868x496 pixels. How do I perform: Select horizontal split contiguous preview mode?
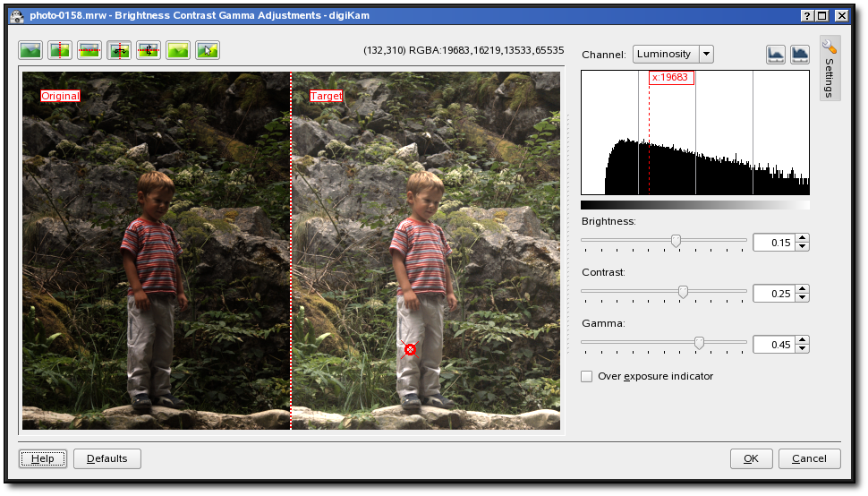pyautogui.click(x=89, y=50)
